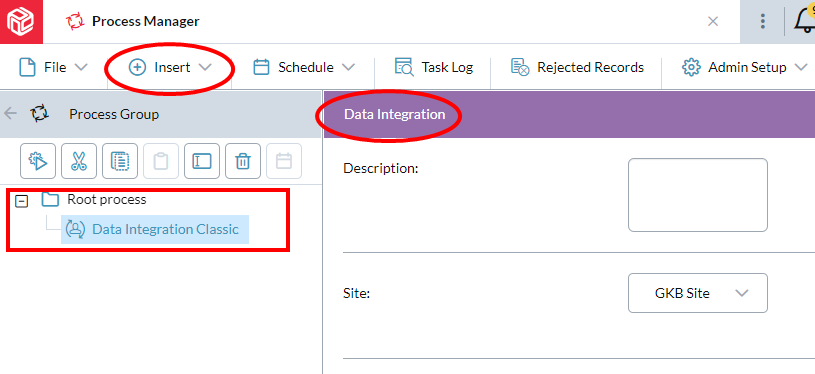Screen dimensions: 815x374
Task: Click the scissors cut icon
Action: (x=79, y=161)
